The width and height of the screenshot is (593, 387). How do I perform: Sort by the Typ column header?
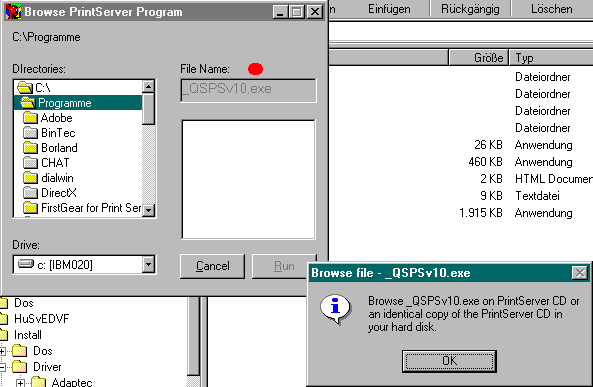pyautogui.click(x=551, y=58)
